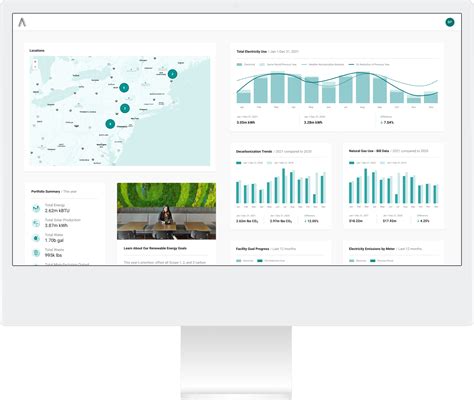
Task: Click the tallest dark bar in Natural Gas Use chart
Action: [366, 186]
